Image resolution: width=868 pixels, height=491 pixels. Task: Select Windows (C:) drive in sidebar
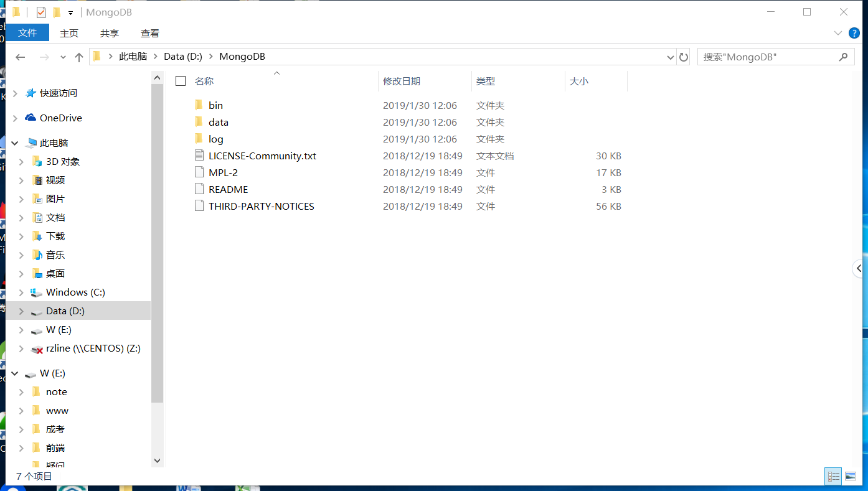[x=75, y=292]
